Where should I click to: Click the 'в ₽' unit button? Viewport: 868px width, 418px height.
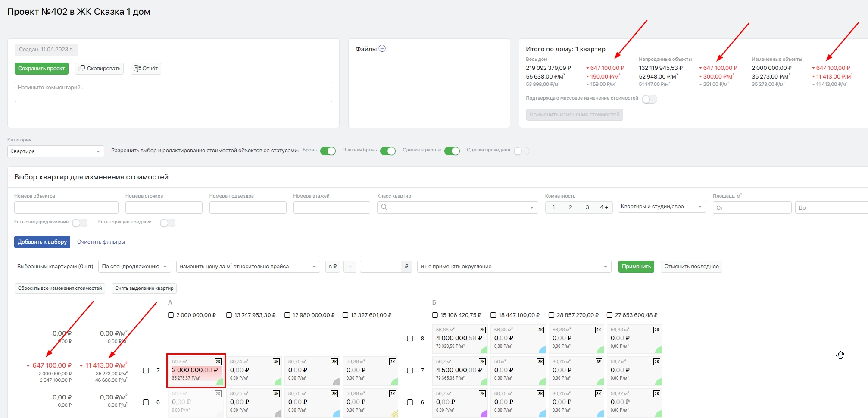pyautogui.click(x=333, y=267)
